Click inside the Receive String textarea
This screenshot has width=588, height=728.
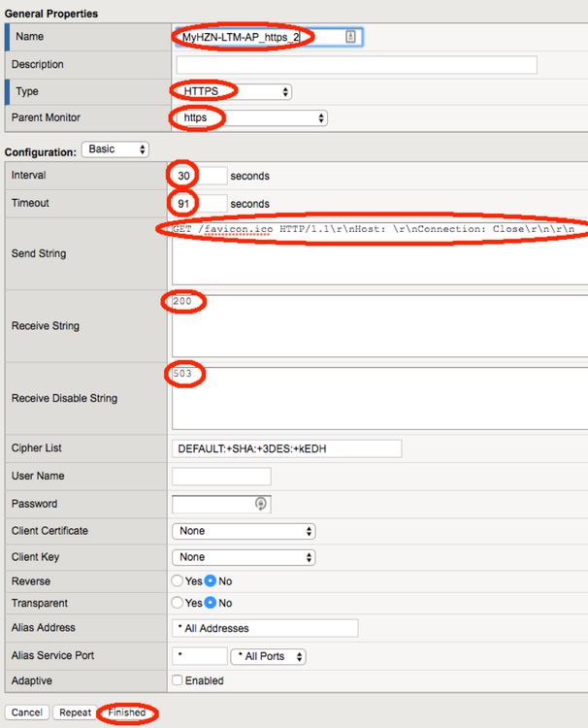380,326
